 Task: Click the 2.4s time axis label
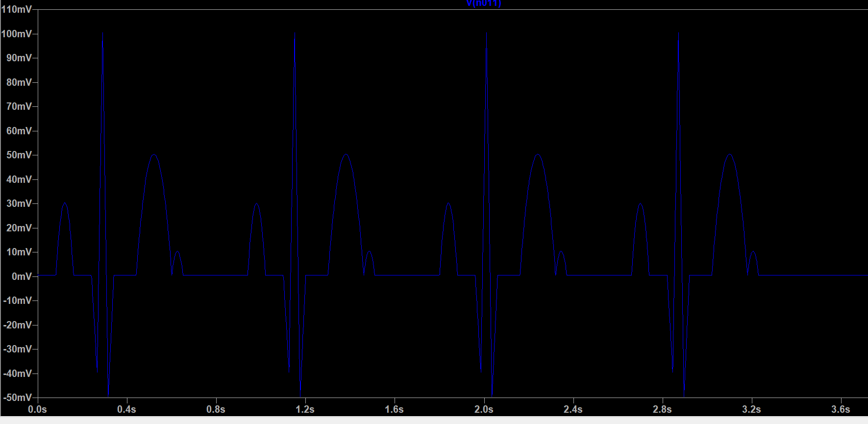[x=573, y=409]
